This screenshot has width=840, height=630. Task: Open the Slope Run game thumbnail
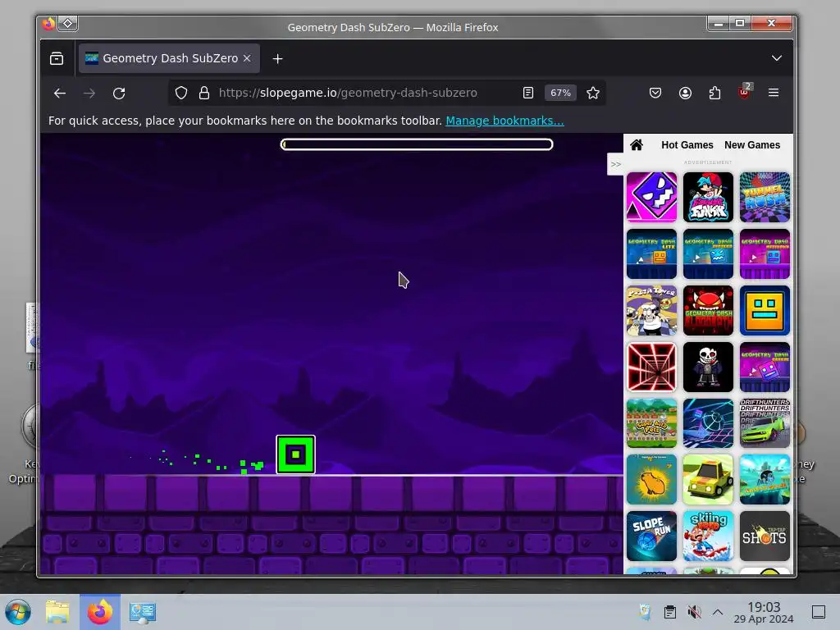click(651, 536)
